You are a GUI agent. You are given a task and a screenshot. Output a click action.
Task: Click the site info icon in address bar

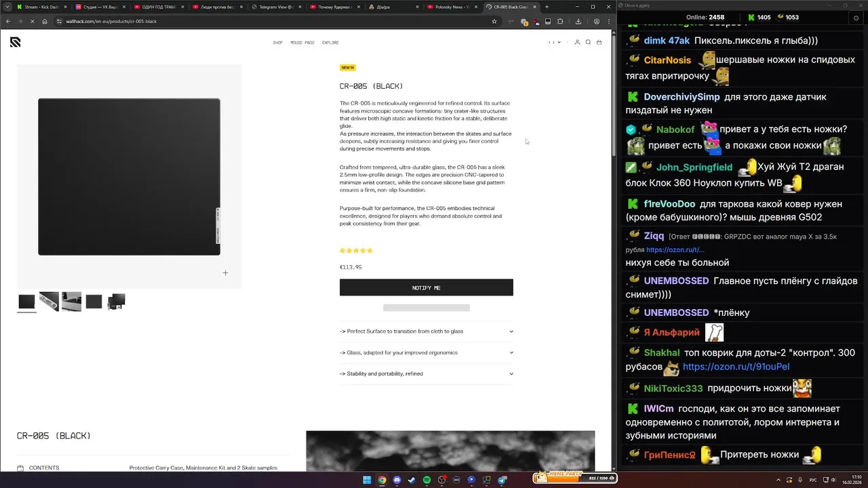[60, 21]
